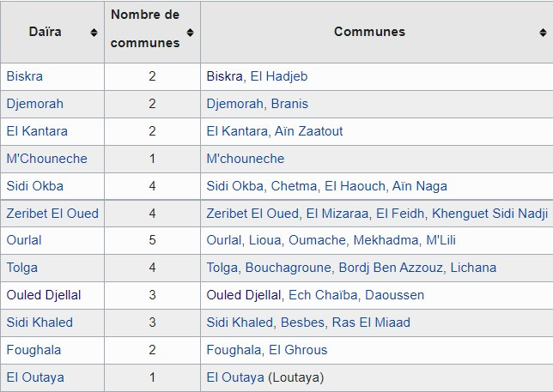
Task: Follow the Oumache commune link
Action: click(x=318, y=240)
